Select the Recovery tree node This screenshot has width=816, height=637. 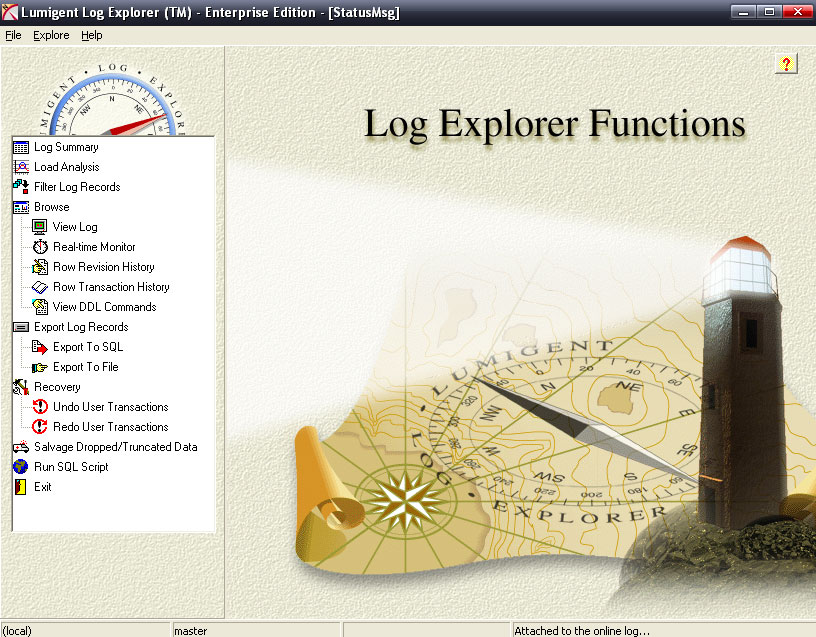(x=57, y=387)
